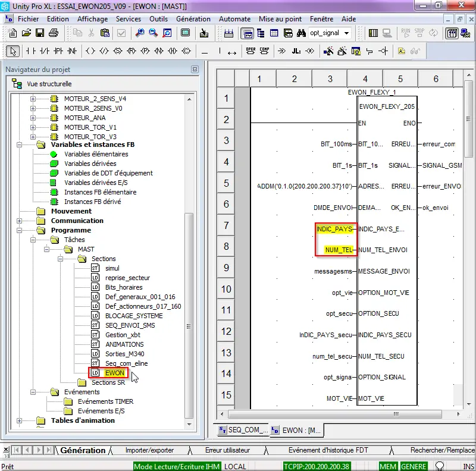This screenshot has width=476, height=471.
Task: Expand the Communication folder
Action: point(19,221)
